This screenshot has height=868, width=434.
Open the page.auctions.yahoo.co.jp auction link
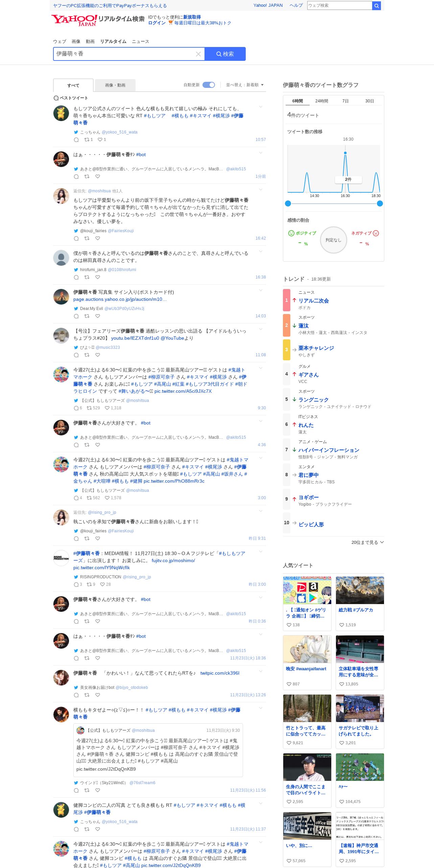[120, 299]
